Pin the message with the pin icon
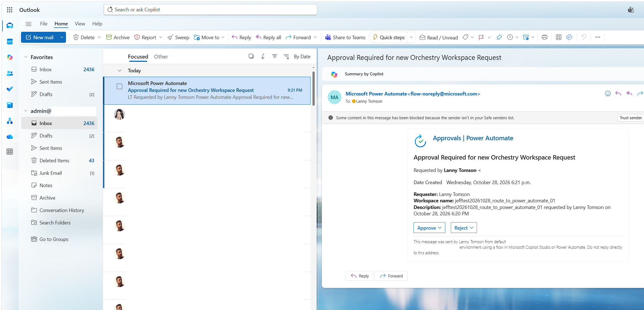644x310 pixels. point(499,37)
